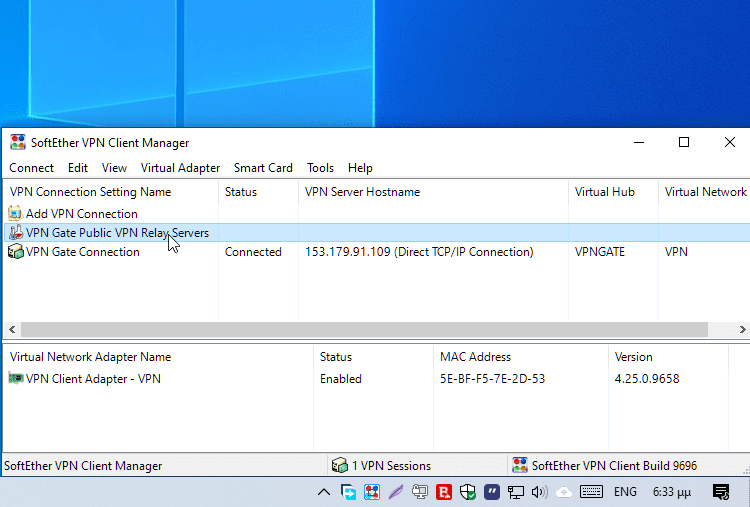Click the SoftEther VPN tray icon
Screen dimensions: 750x507
pos(372,492)
